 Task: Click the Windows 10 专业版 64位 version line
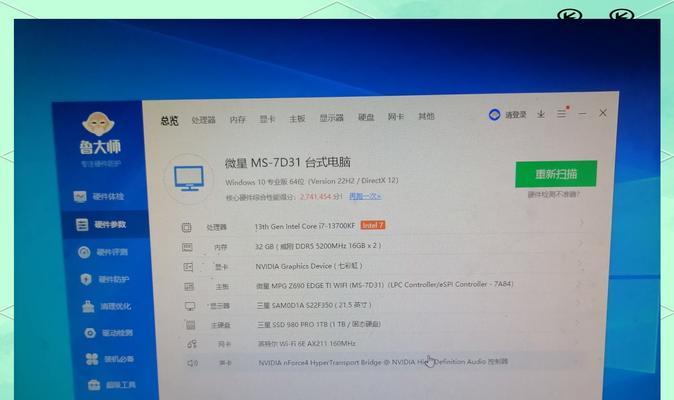[312, 181]
